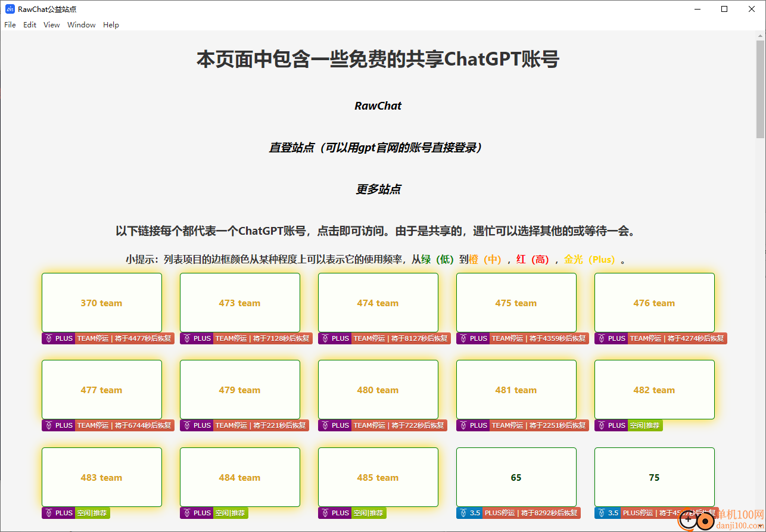Maximize the RawChat window
The image size is (766, 532).
724,9
